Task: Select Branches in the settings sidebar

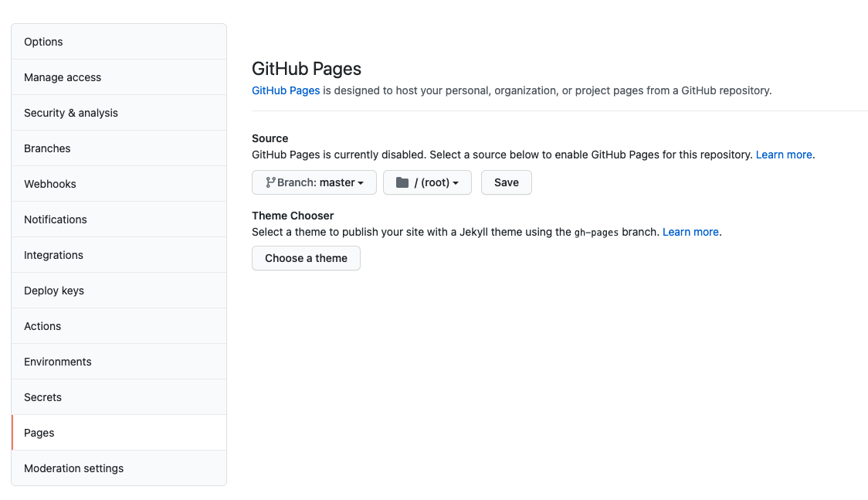Action: (x=118, y=148)
